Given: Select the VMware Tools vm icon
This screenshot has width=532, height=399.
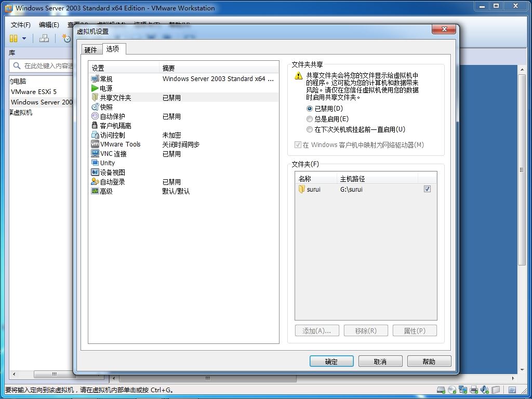Looking at the screenshot, I should tap(95, 144).
